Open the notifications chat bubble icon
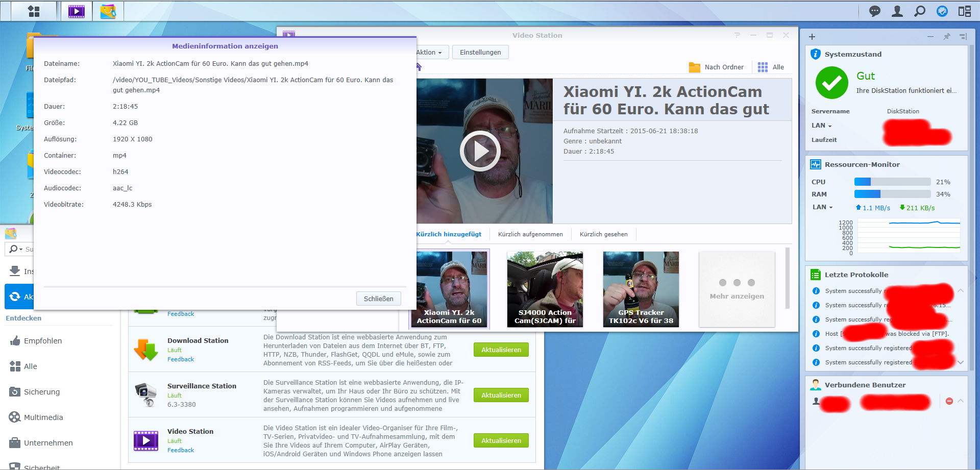 [x=874, y=11]
